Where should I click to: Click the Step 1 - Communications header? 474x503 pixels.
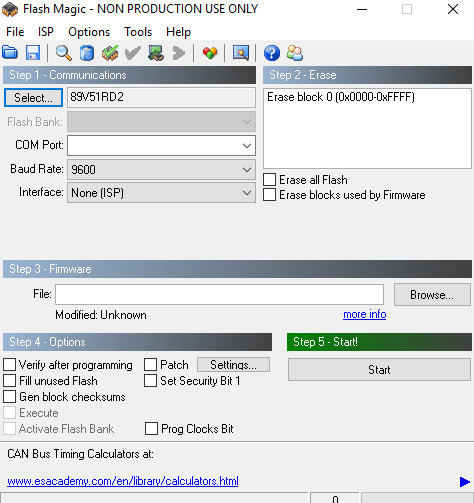pyautogui.click(x=129, y=75)
